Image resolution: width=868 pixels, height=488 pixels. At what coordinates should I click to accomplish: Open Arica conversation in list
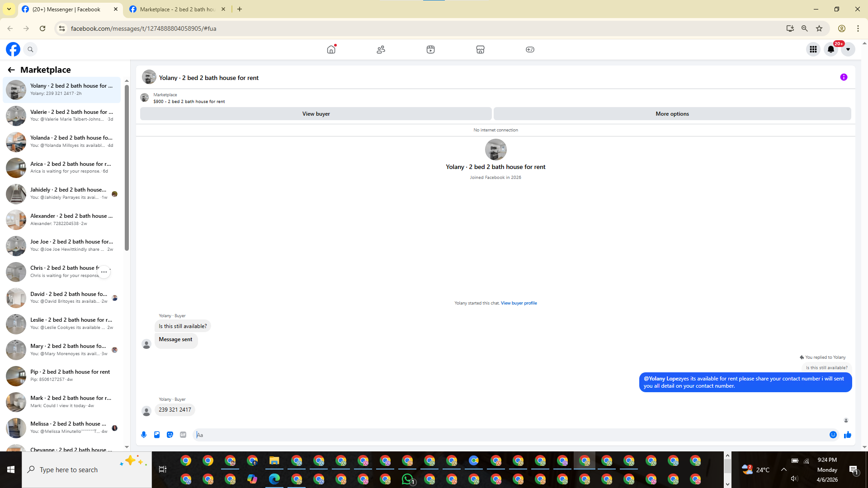[x=62, y=168]
